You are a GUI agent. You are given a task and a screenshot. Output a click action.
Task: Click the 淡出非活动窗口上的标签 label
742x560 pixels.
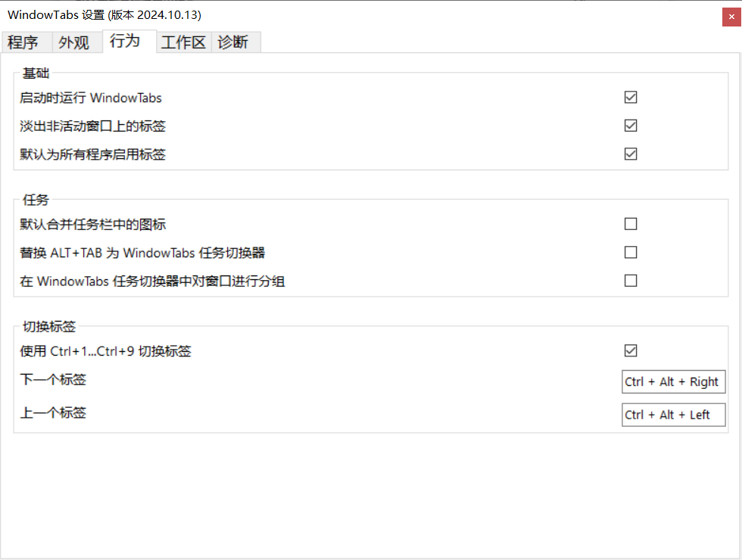tap(92, 126)
